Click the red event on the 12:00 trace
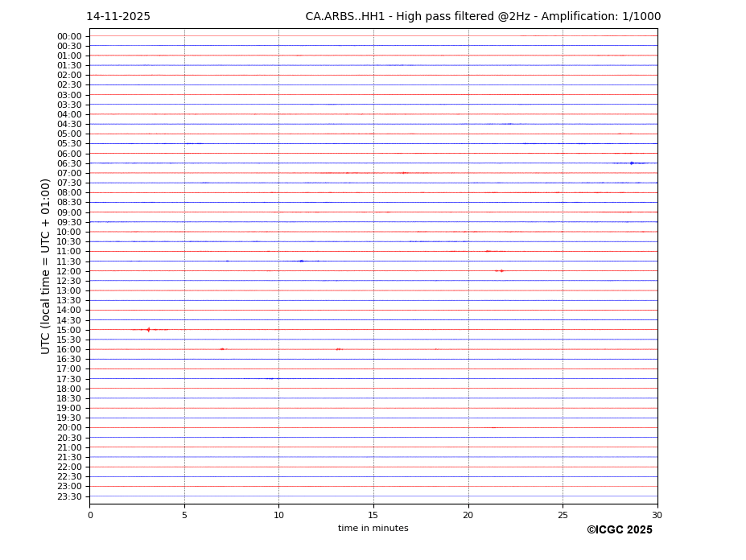 500,271
